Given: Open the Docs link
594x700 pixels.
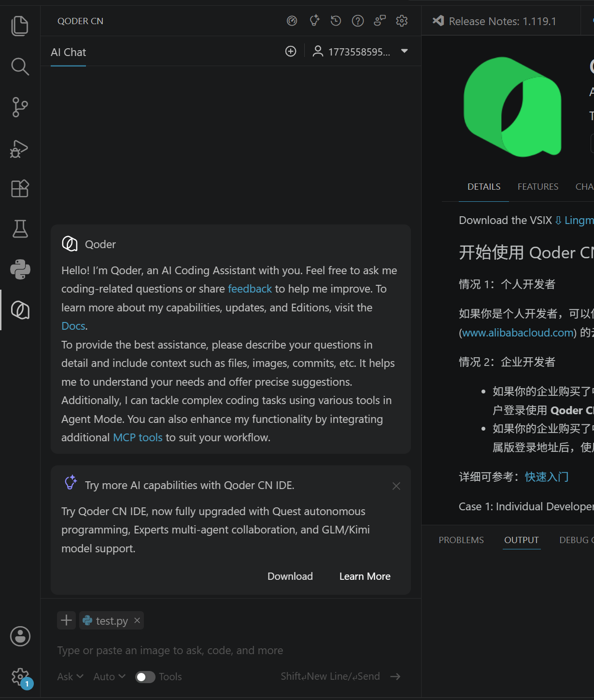Looking at the screenshot, I should [73, 326].
